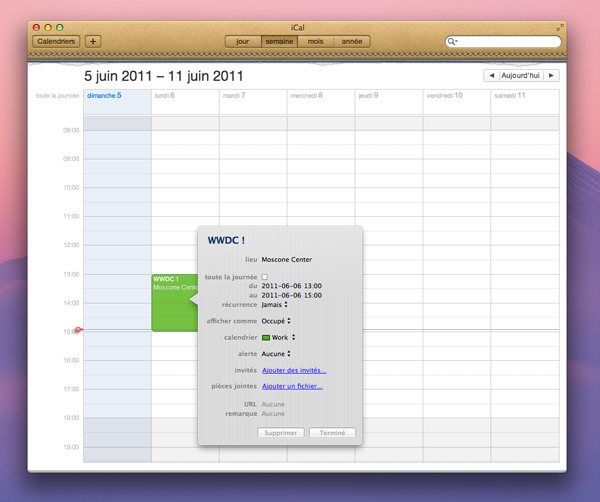This screenshot has height=502, width=600.
Task: Click Ajouter des invités link
Action: 294,370
